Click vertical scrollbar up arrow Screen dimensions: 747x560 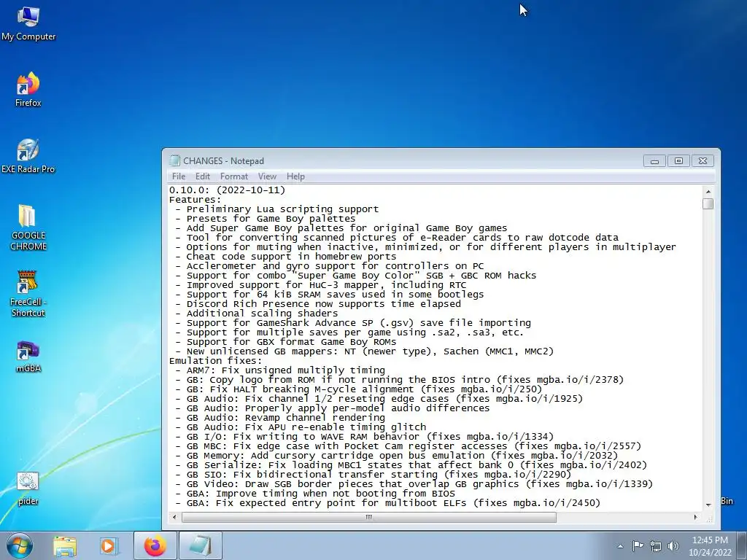point(708,191)
